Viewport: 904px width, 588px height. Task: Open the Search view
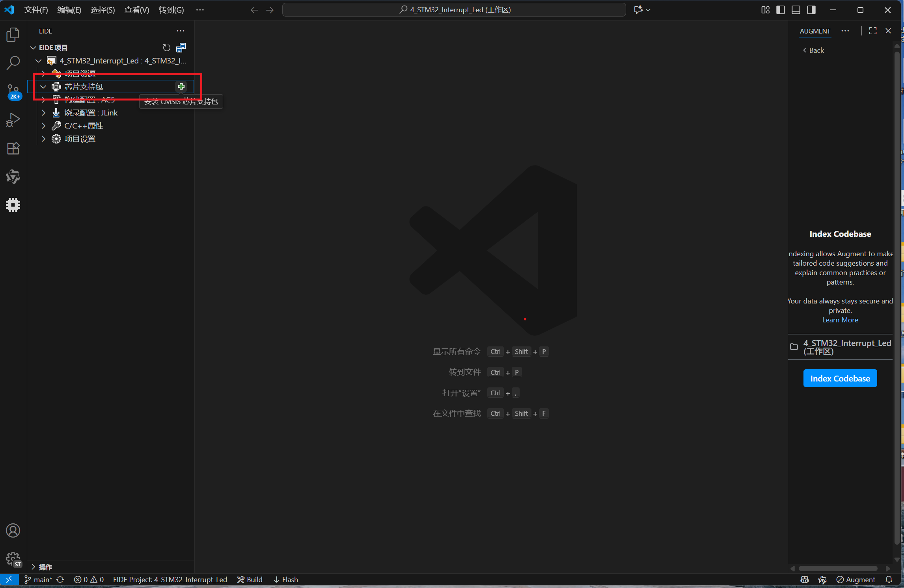[x=13, y=62]
